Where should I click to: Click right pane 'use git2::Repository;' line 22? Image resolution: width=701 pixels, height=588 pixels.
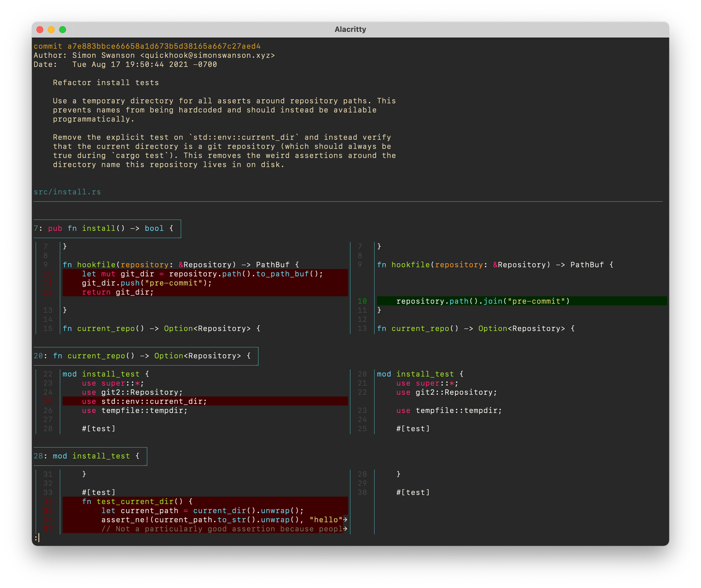(447, 393)
